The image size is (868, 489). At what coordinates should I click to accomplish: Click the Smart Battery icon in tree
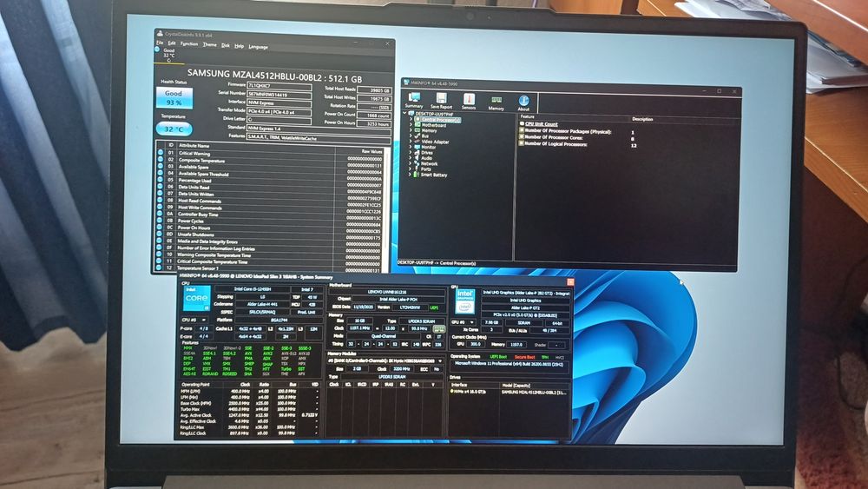(x=418, y=175)
